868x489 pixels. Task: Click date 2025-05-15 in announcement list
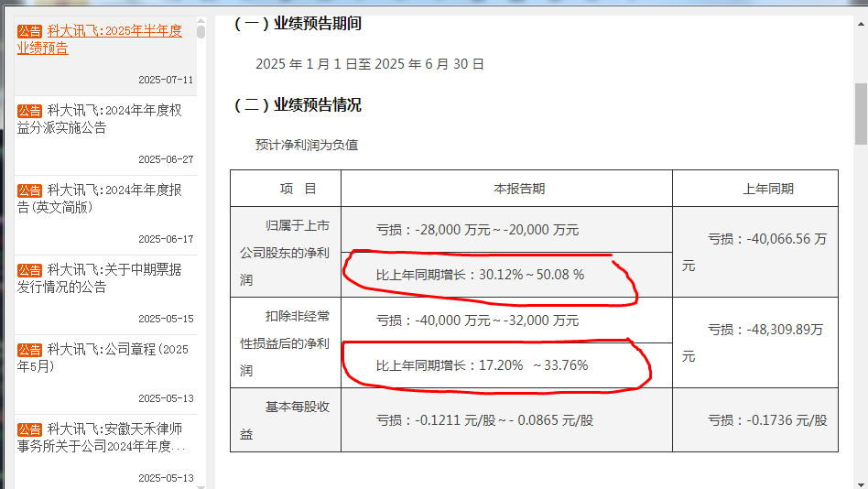coord(166,319)
